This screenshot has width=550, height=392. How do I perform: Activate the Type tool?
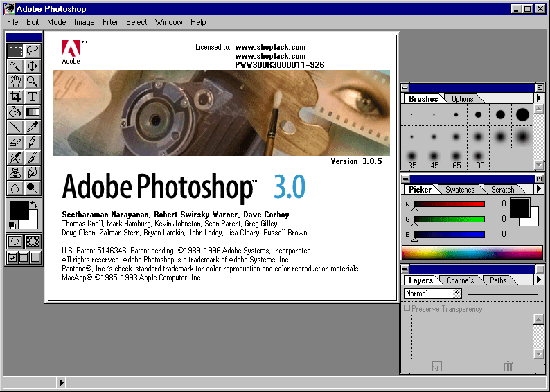(33, 96)
